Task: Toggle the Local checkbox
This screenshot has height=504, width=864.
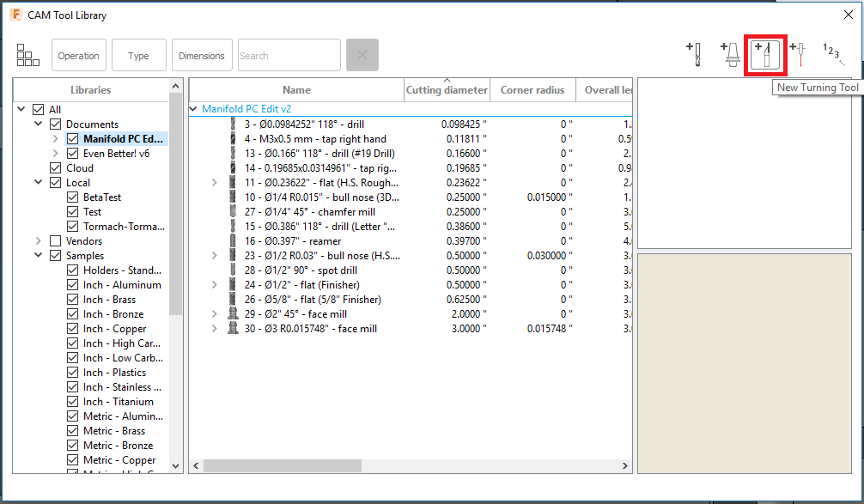Action: coord(56,183)
